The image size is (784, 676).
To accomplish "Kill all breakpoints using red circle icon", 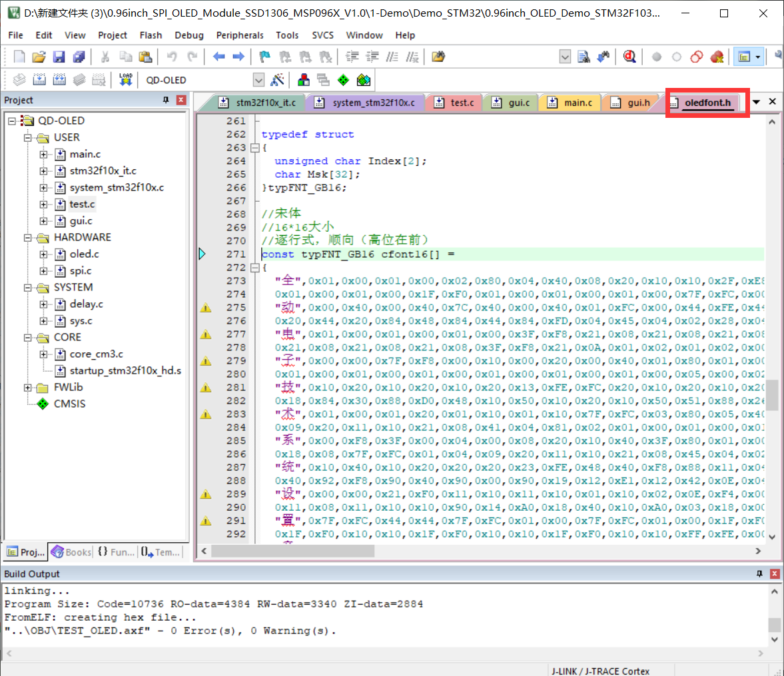I will (717, 57).
